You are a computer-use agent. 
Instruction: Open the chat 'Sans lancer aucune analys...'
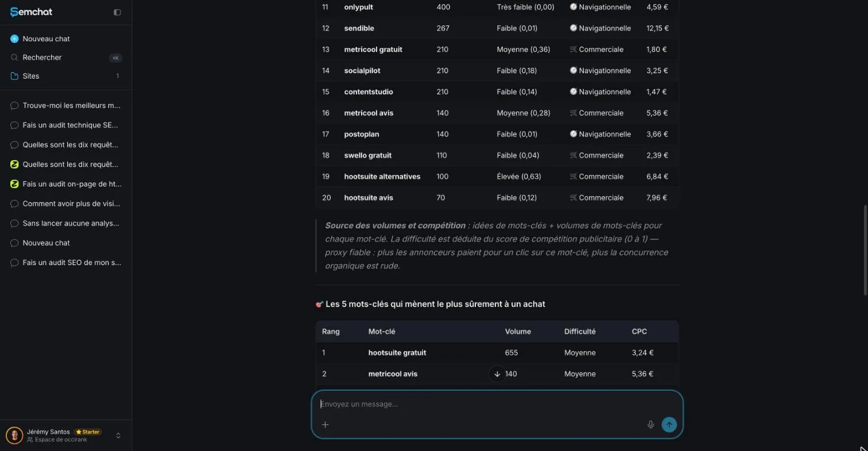pyautogui.click(x=66, y=223)
